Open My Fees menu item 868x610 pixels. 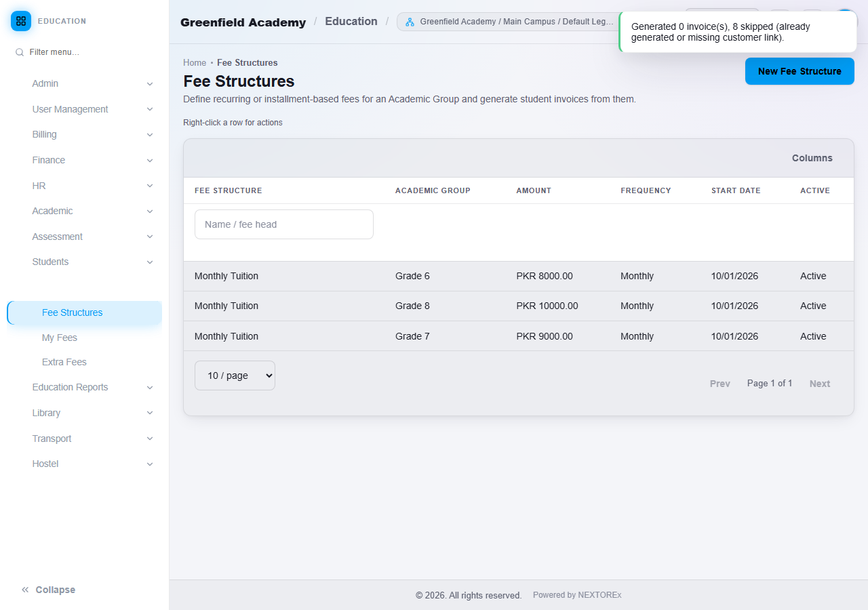pyautogui.click(x=60, y=338)
